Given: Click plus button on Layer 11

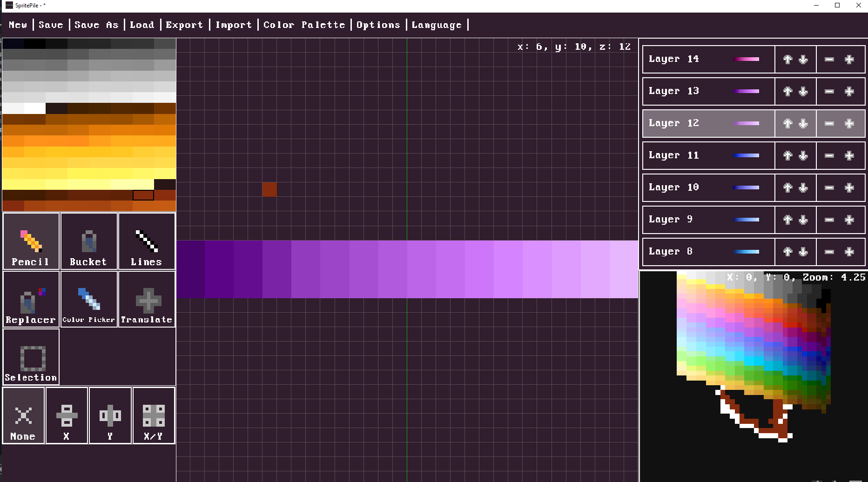Looking at the screenshot, I should [849, 155].
